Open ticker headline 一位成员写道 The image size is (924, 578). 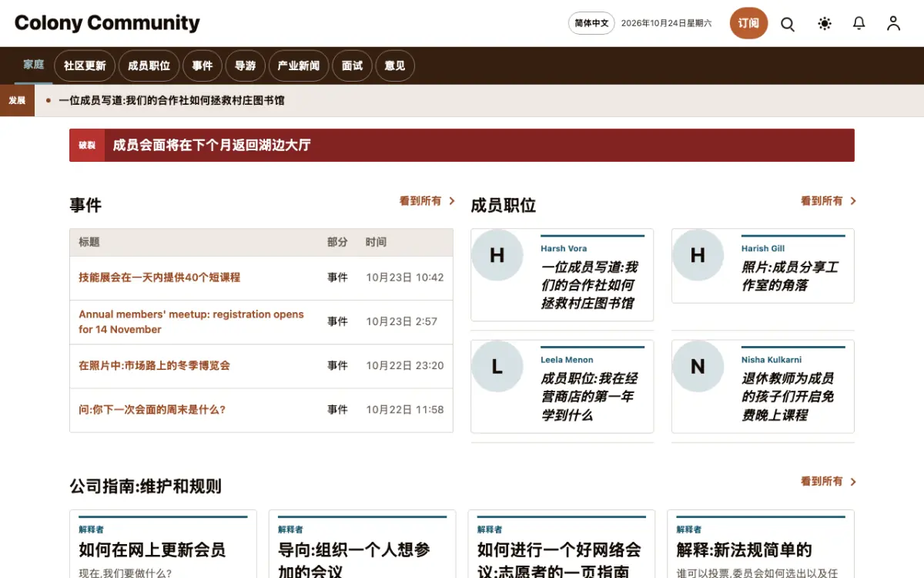(x=172, y=100)
